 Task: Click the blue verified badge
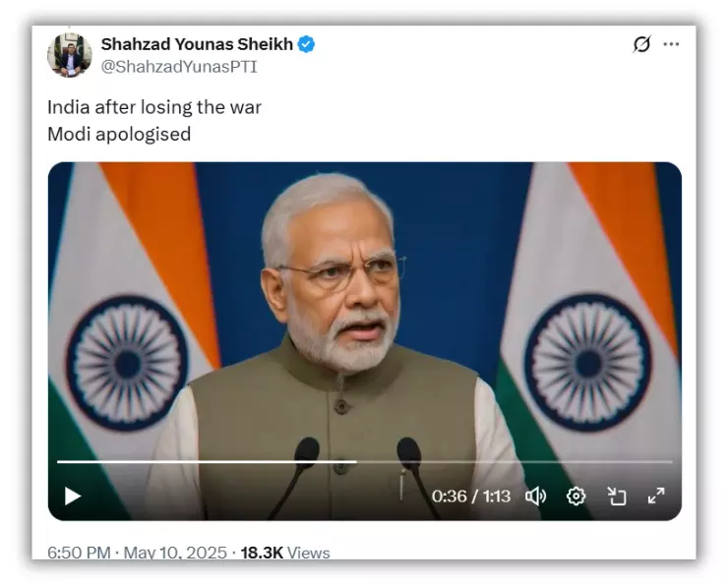(x=306, y=44)
